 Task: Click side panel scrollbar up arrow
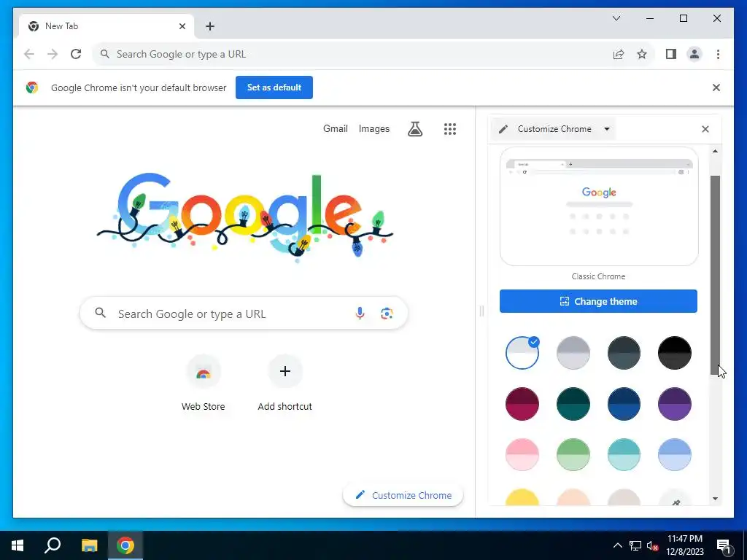[715, 151]
